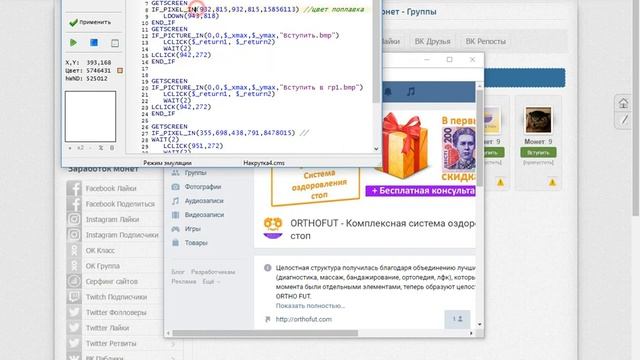Click the members icon button near page bottom
Image resolution: width=640 pixels, height=360 pixels.
(x=457, y=319)
